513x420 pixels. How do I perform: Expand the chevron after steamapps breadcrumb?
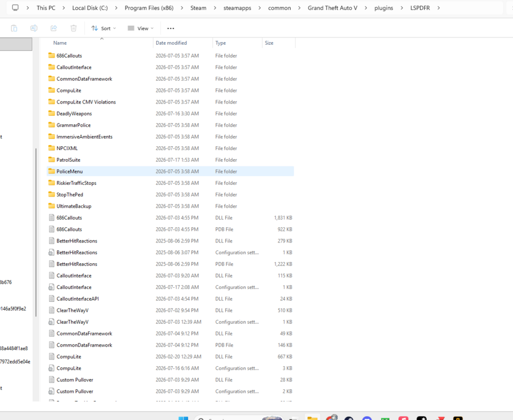click(259, 8)
